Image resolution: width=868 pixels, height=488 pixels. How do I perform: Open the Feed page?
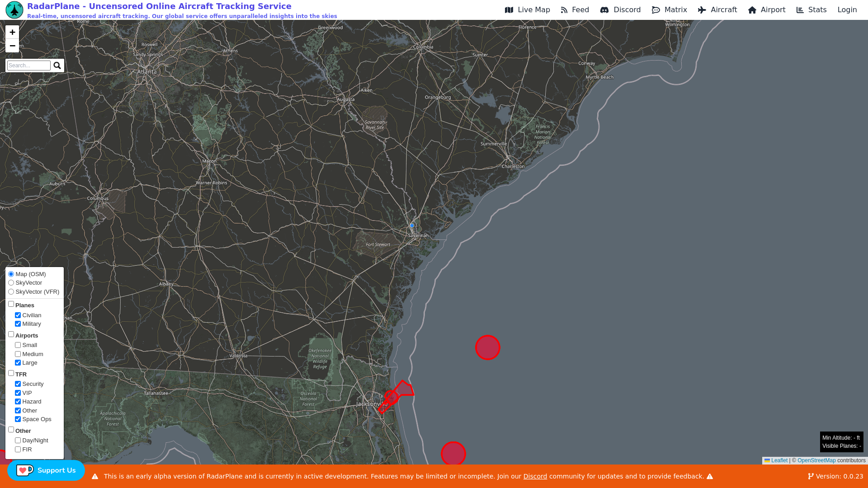(x=575, y=10)
